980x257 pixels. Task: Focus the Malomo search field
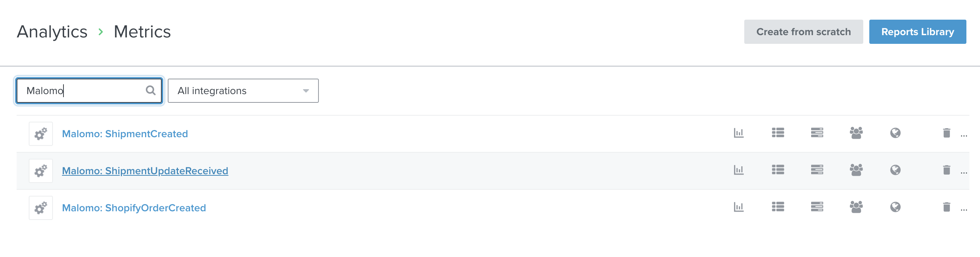[x=84, y=91]
